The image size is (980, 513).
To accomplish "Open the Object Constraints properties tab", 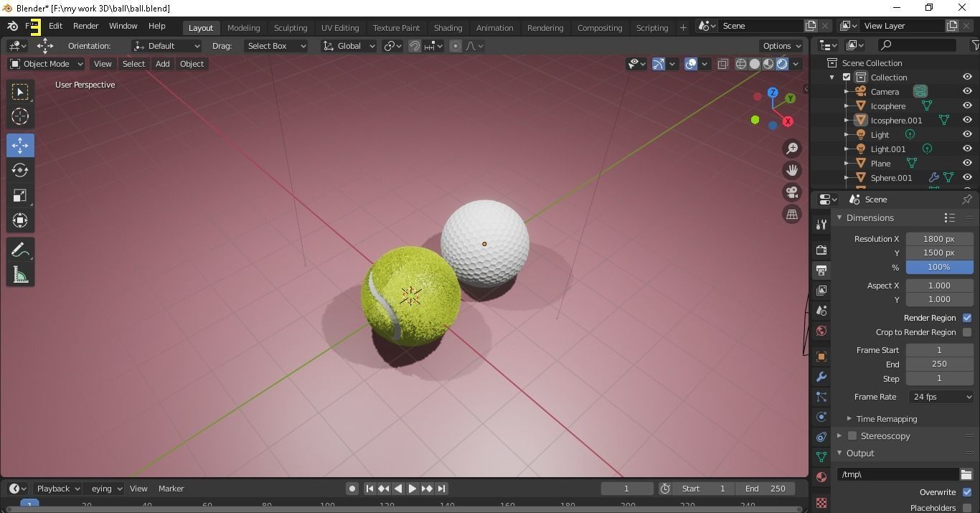I will [x=821, y=437].
